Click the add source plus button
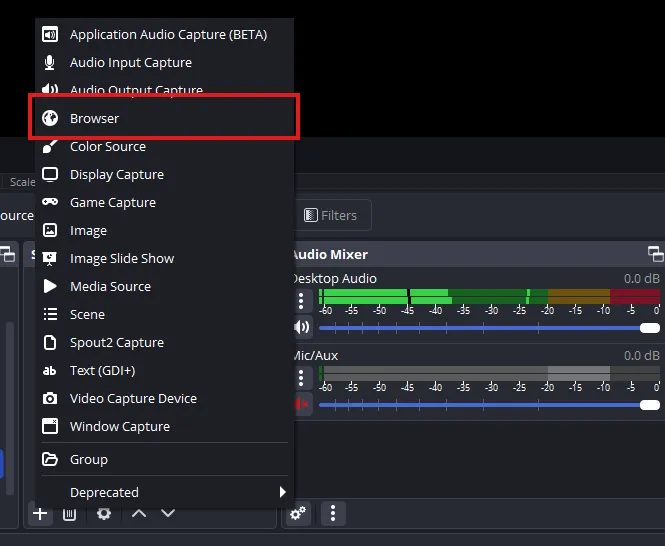Screen dimensions: 665x546 pos(40,514)
